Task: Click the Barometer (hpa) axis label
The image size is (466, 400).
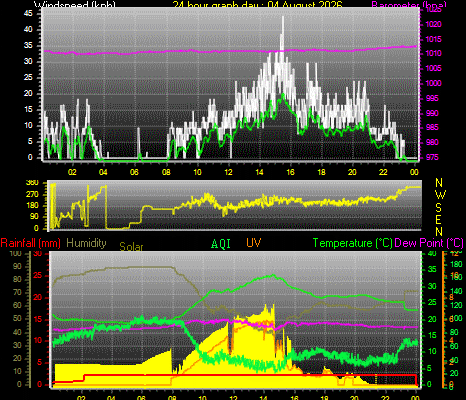Action: [409, 4]
